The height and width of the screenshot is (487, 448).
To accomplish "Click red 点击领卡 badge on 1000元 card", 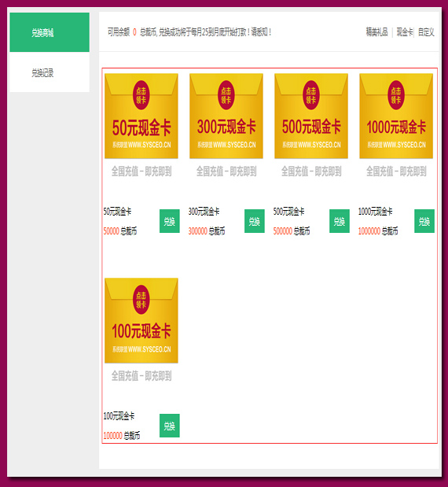I will click(x=396, y=95).
